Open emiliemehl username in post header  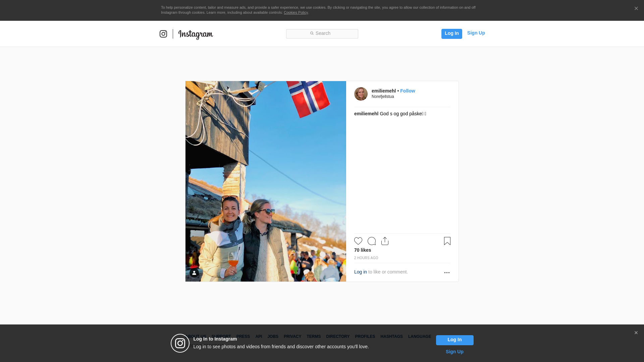click(x=384, y=91)
